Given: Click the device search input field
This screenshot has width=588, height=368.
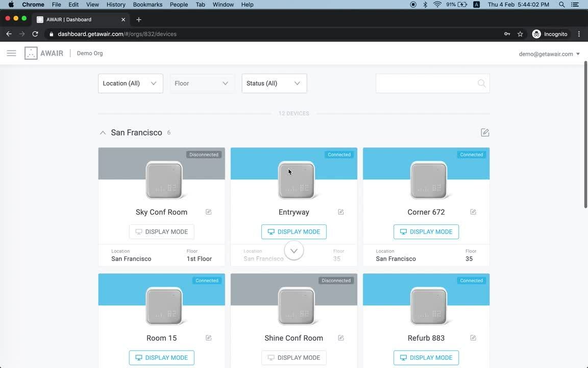Looking at the screenshot, I should (x=426, y=83).
